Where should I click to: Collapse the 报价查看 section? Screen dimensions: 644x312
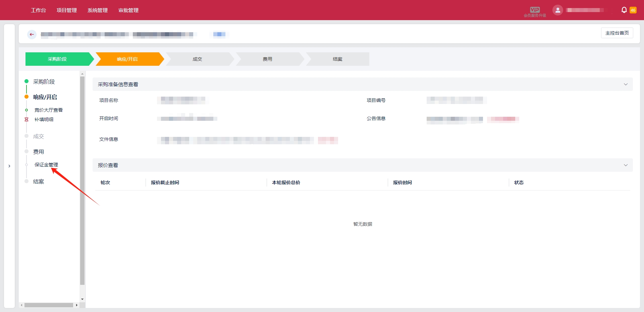point(626,165)
